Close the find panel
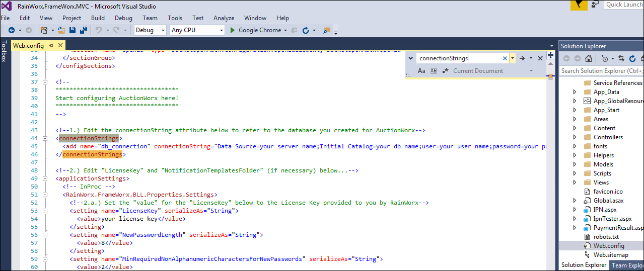This screenshot has width=644, height=271. pos(540,58)
